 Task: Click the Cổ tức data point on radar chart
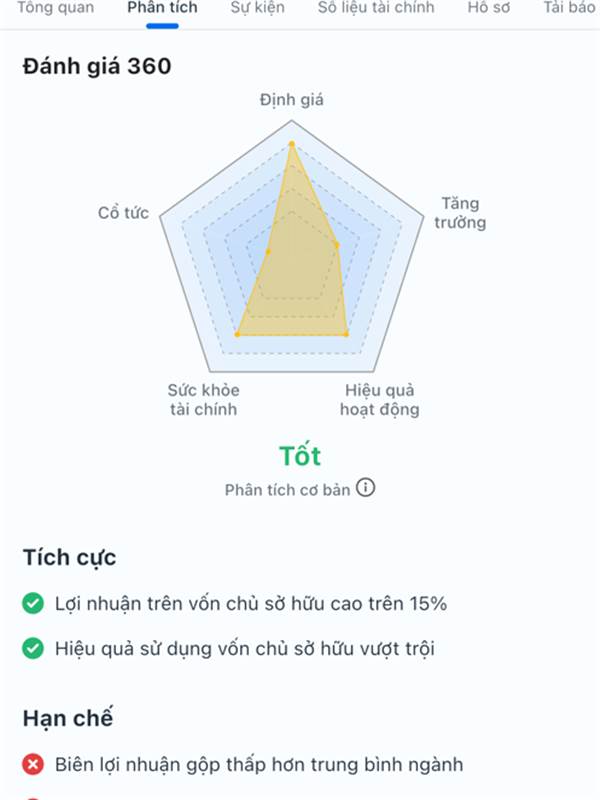(x=268, y=252)
